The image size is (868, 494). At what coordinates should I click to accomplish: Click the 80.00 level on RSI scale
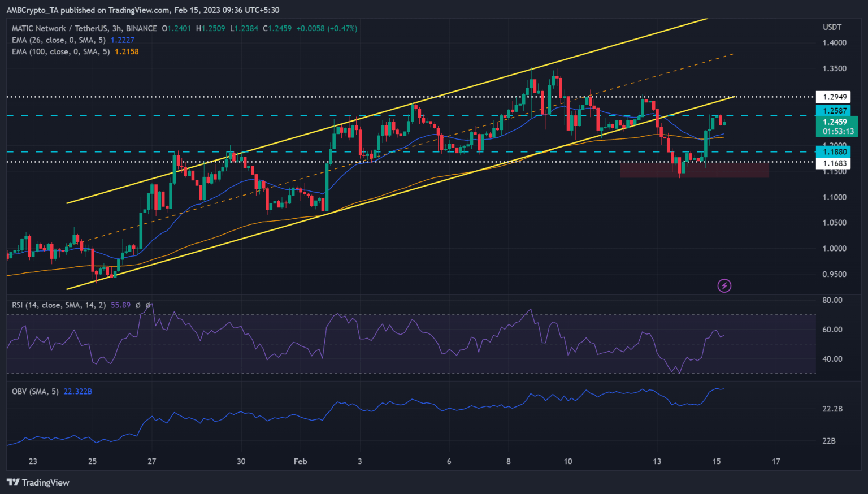click(x=832, y=300)
